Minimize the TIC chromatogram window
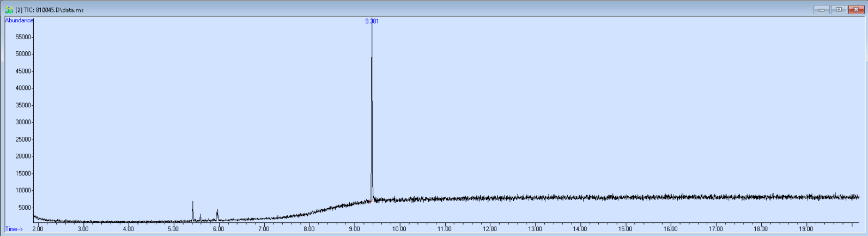The image size is (868, 236). click(822, 9)
